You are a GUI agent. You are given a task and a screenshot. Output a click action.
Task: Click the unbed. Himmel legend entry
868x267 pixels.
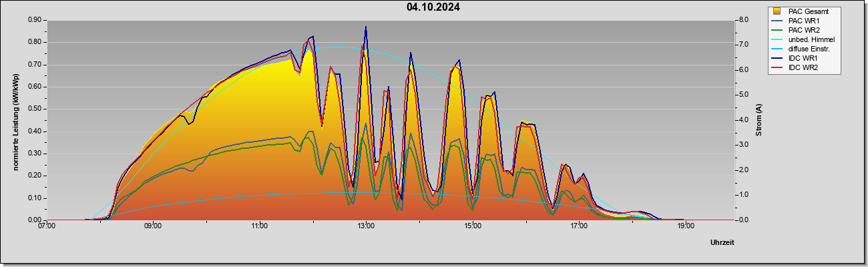coord(803,39)
